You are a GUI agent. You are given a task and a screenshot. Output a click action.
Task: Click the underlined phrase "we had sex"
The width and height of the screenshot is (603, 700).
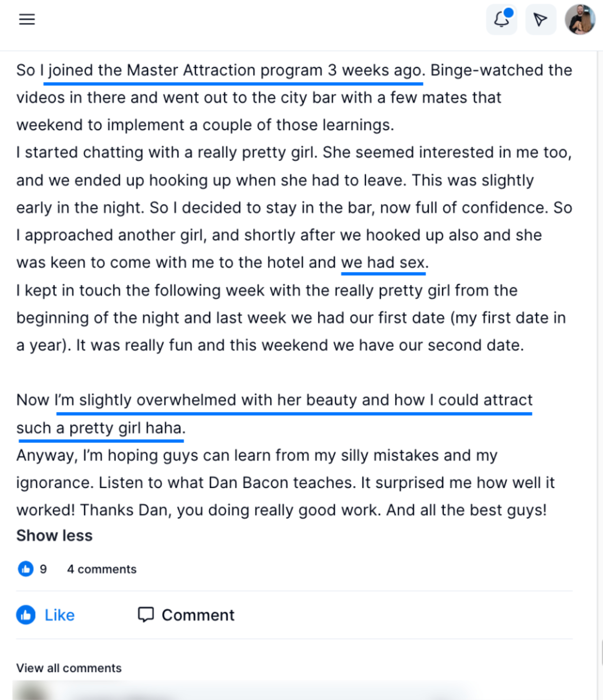(383, 263)
